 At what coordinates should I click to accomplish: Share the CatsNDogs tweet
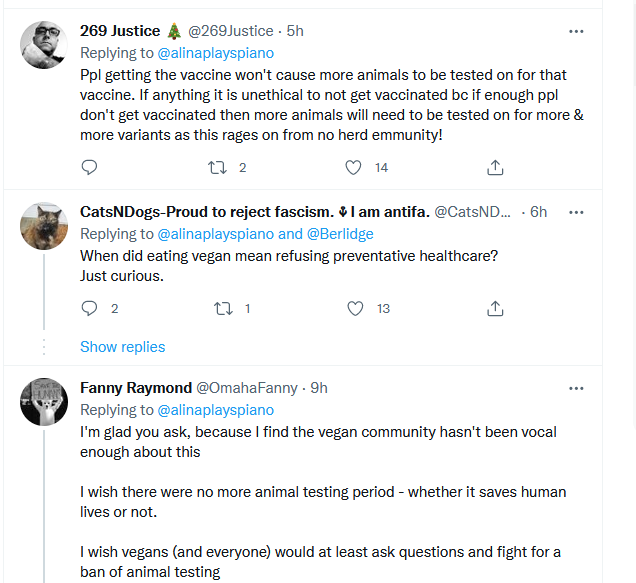[x=494, y=309]
